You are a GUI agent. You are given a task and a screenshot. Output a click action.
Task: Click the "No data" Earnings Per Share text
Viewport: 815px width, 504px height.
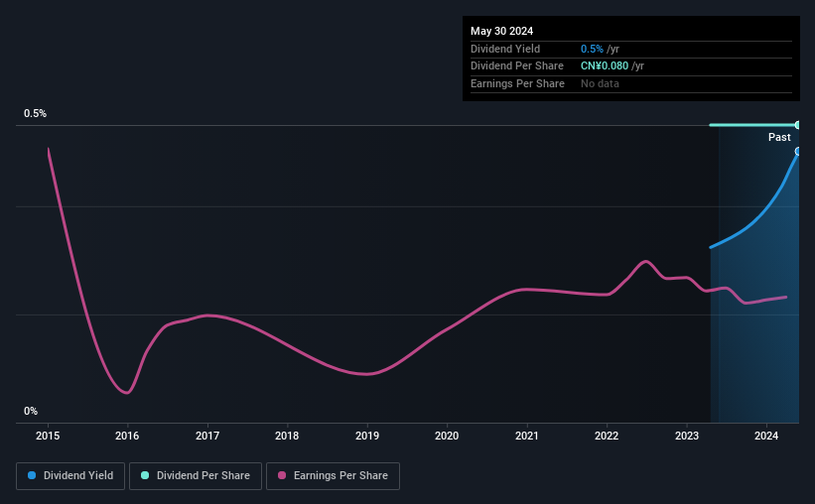600,83
